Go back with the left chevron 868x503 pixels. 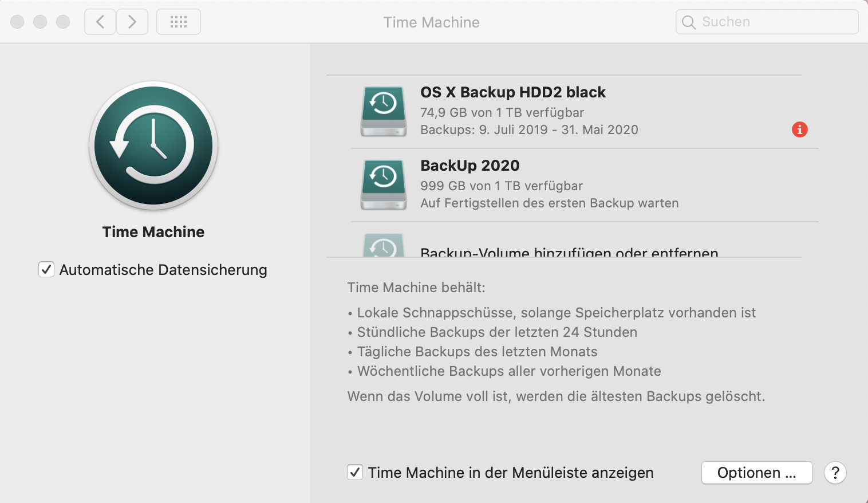(x=100, y=22)
